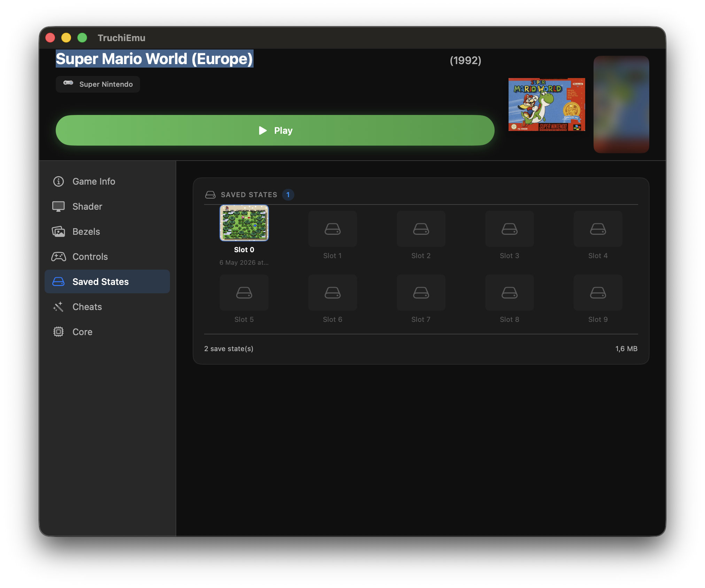Click the Bezels picture-frame icon
Screen dimensions: 705x588
[59, 232]
